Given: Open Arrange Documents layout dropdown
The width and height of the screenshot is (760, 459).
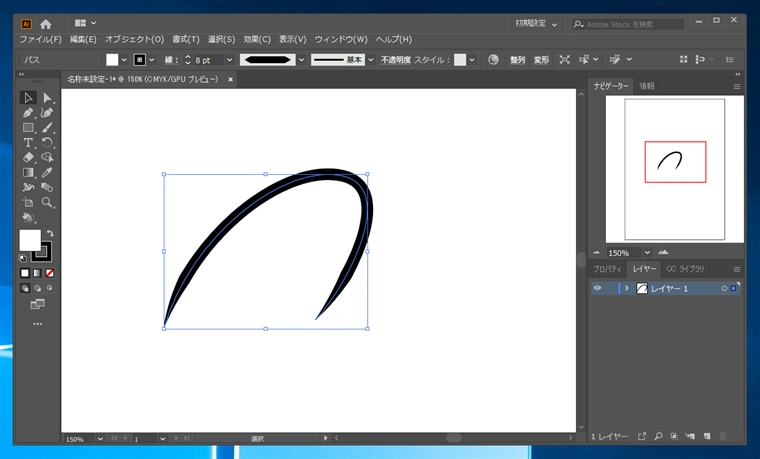Looking at the screenshot, I should (86, 23).
